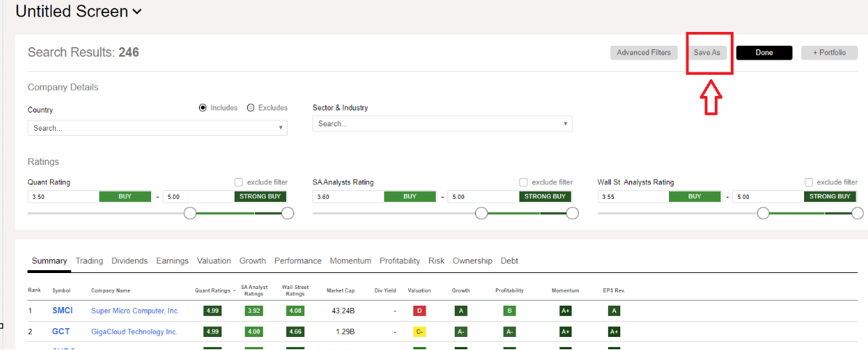Click Quant Rating minimum field showing 3.50
Image resolution: width=868 pixels, height=350 pixels.
(x=63, y=197)
